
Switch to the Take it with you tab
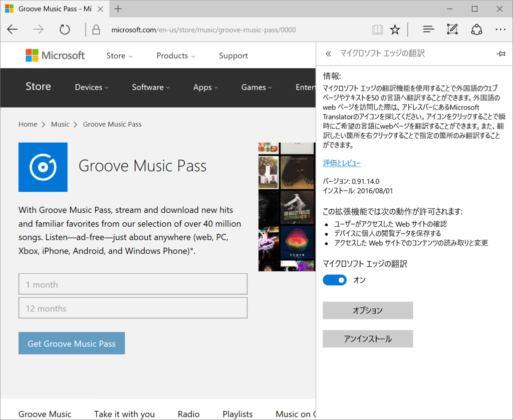pos(124,414)
